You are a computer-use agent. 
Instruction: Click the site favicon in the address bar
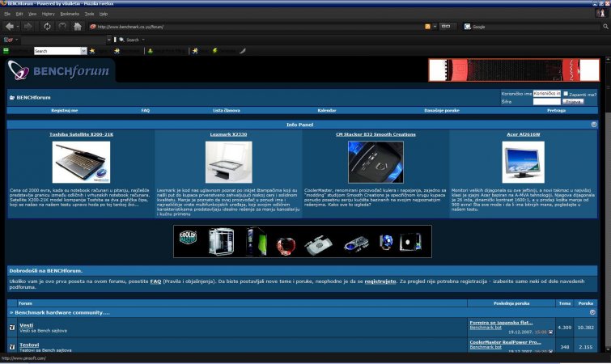[x=93, y=27]
